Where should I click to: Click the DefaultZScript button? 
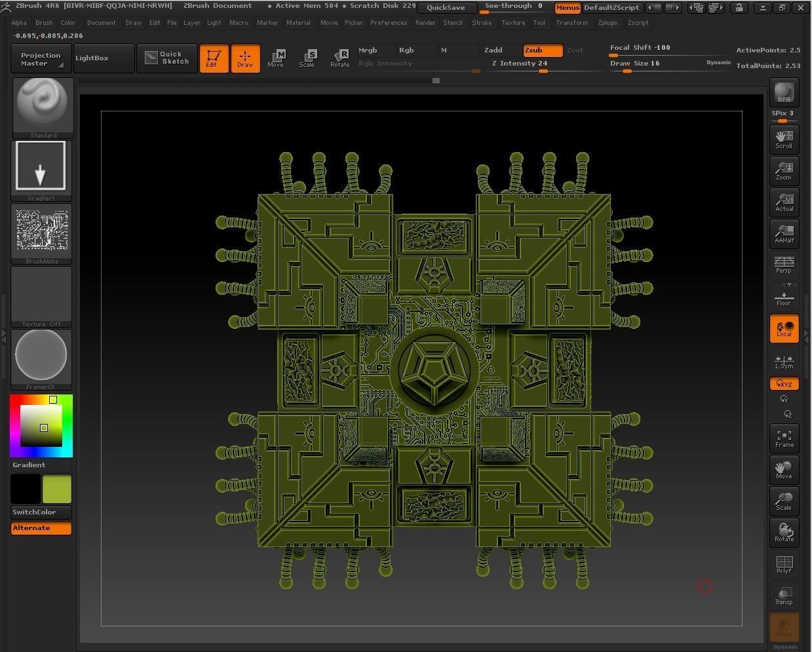(x=611, y=8)
